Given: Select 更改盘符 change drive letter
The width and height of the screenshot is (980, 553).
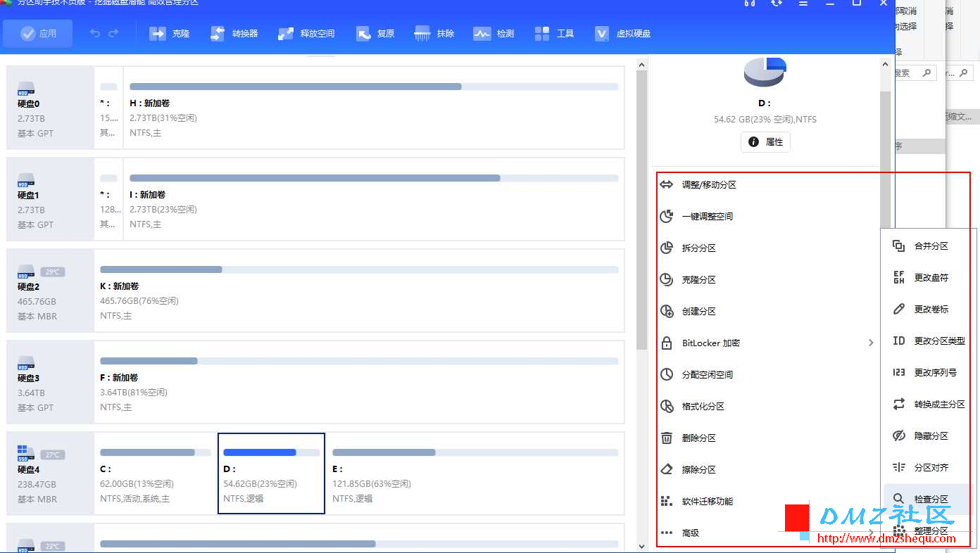Looking at the screenshot, I should point(928,277).
